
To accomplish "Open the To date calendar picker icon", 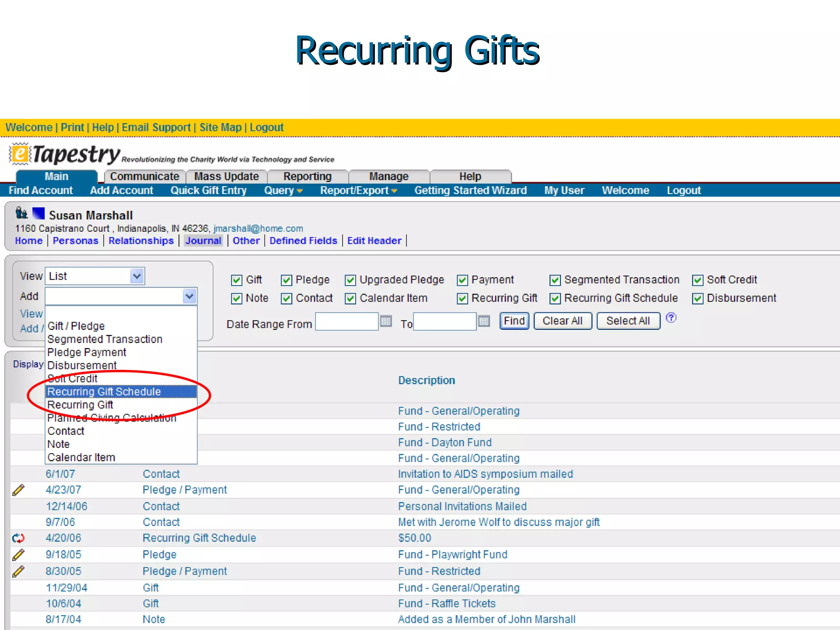I will [x=484, y=321].
